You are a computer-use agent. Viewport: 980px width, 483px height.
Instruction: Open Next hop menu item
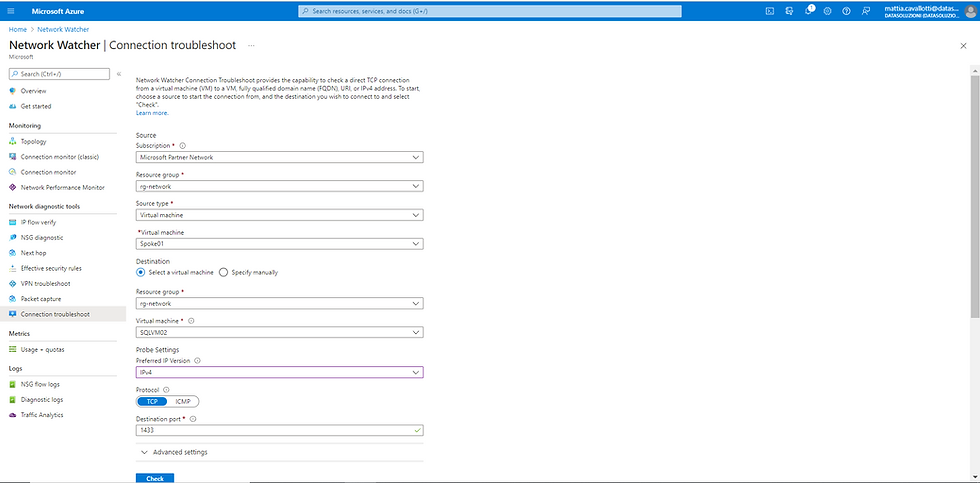point(33,253)
